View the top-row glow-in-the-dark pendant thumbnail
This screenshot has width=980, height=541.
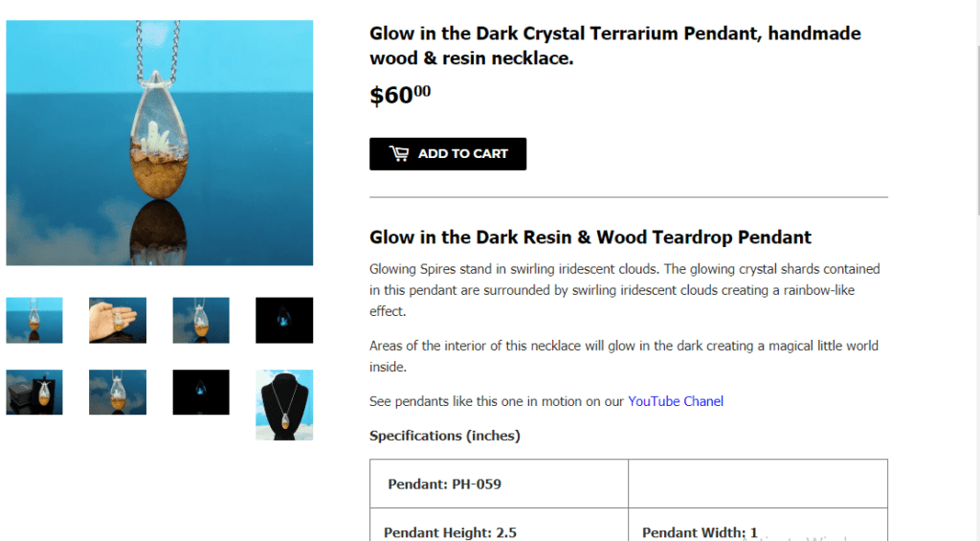pos(284,320)
